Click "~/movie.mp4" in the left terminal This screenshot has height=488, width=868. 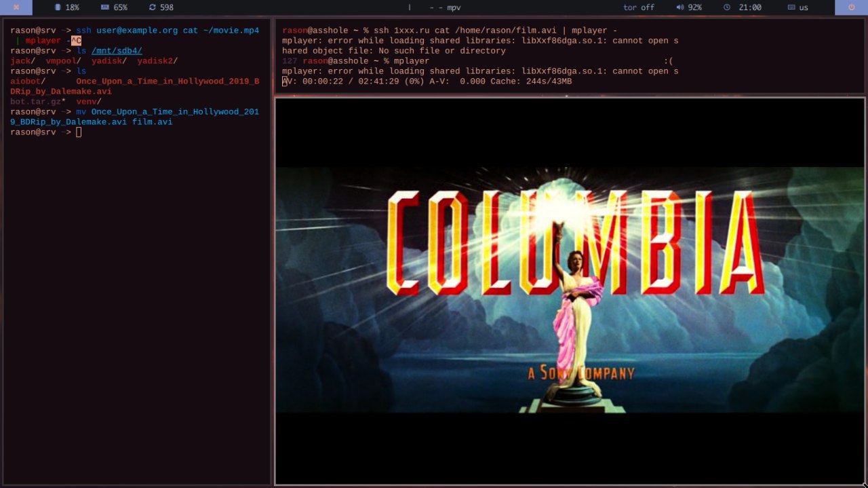231,31
